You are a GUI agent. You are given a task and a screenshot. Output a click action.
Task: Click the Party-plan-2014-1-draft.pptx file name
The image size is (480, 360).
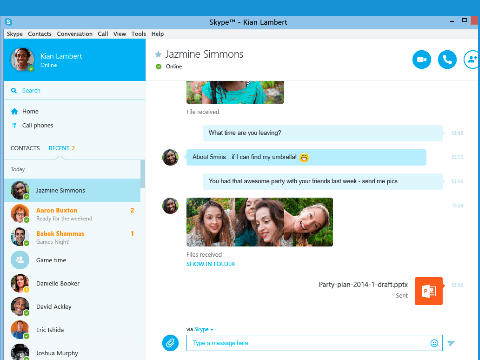[x=363, y=285]
